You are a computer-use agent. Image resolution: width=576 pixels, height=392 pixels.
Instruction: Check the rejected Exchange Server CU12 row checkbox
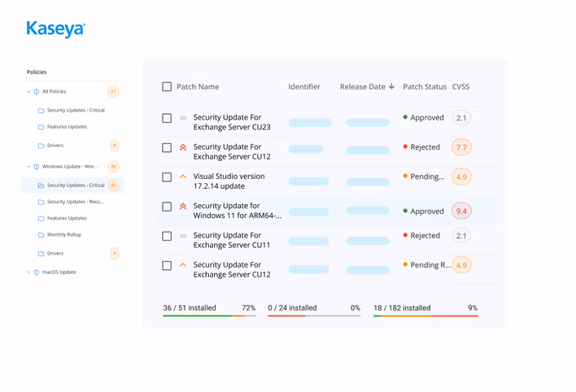(167, 148)
